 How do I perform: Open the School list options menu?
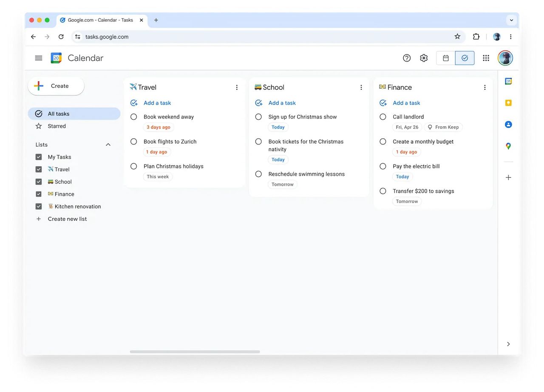coord(361,87)
